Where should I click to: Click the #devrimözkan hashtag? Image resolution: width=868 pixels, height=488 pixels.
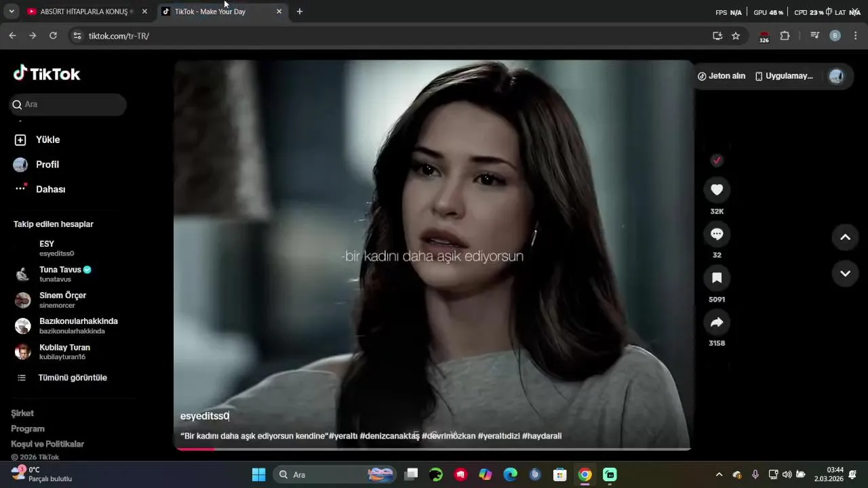click(x=448, y=436)
